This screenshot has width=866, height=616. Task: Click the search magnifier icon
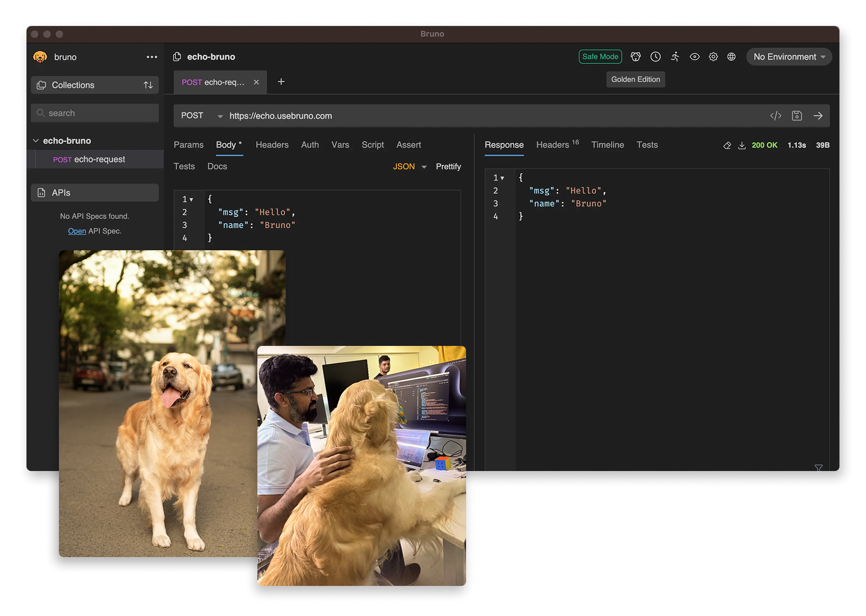point(40,113)
